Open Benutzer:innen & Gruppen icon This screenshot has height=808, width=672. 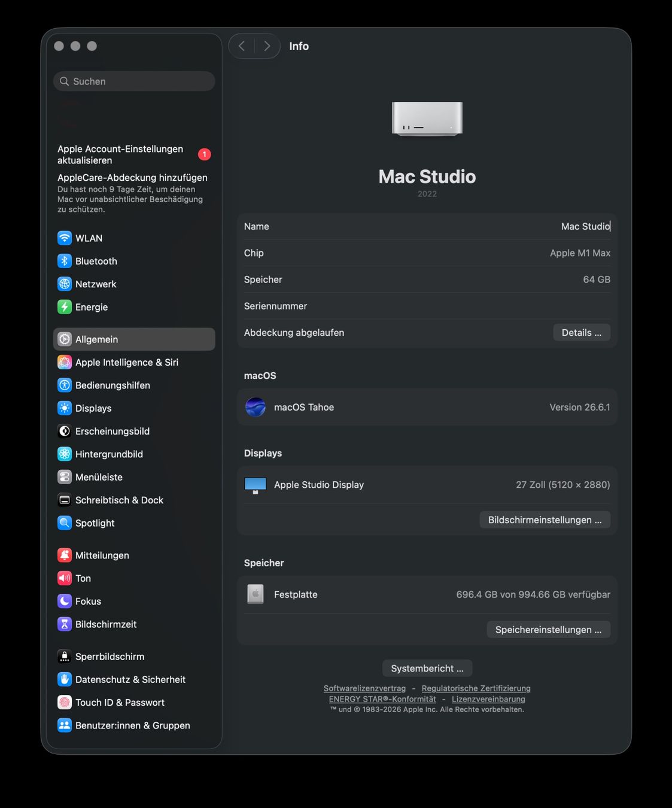point(65,725)
